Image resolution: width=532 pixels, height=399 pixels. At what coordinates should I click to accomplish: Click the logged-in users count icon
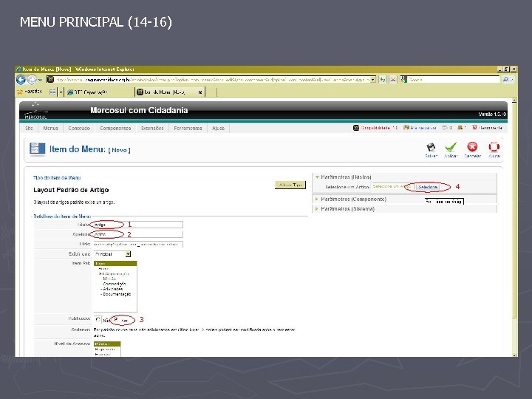460,128
